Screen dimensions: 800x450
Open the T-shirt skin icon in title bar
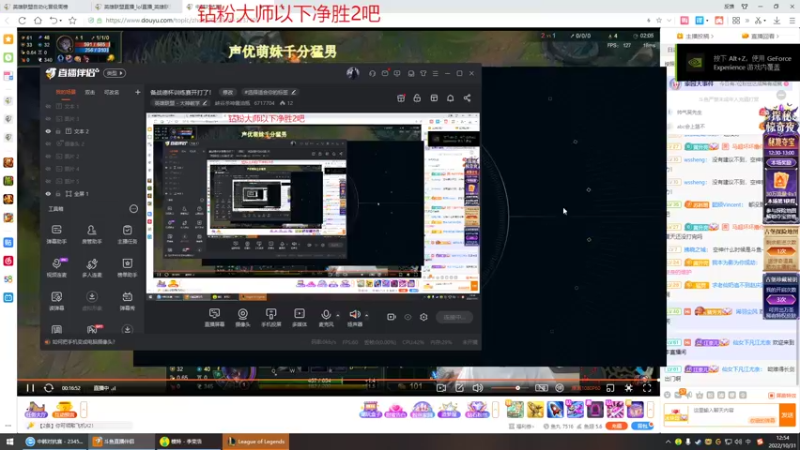pos(423,73)
